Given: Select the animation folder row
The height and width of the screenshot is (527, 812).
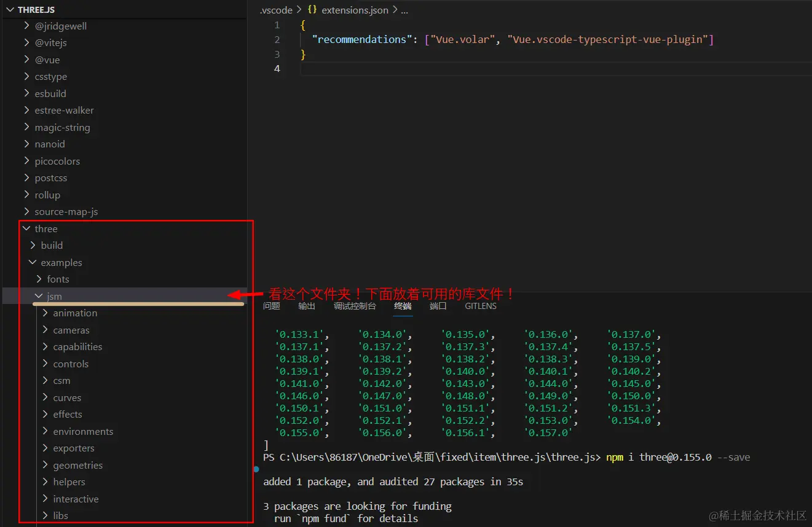Looking at the screenshot, I should click(124, 313).
